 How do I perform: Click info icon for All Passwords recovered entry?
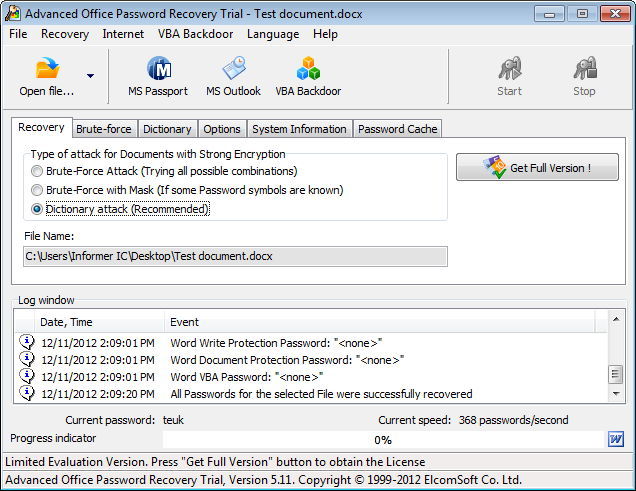(x=27, y=393)
